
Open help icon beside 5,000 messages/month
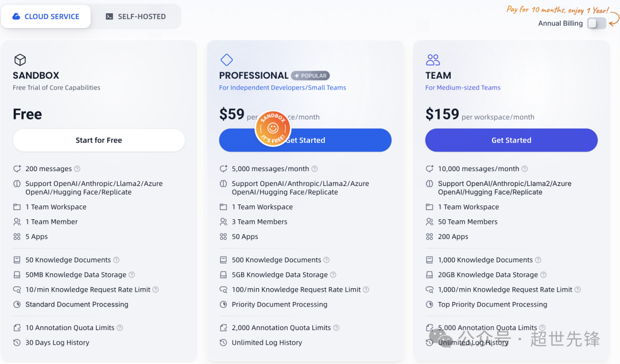(315, 169)
